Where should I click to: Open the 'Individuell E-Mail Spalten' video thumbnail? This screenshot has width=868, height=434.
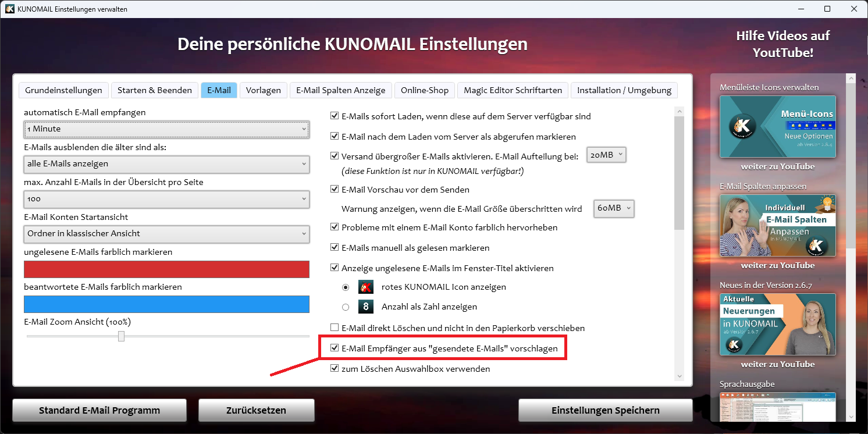pyautogui.click(x=778, y=226)
